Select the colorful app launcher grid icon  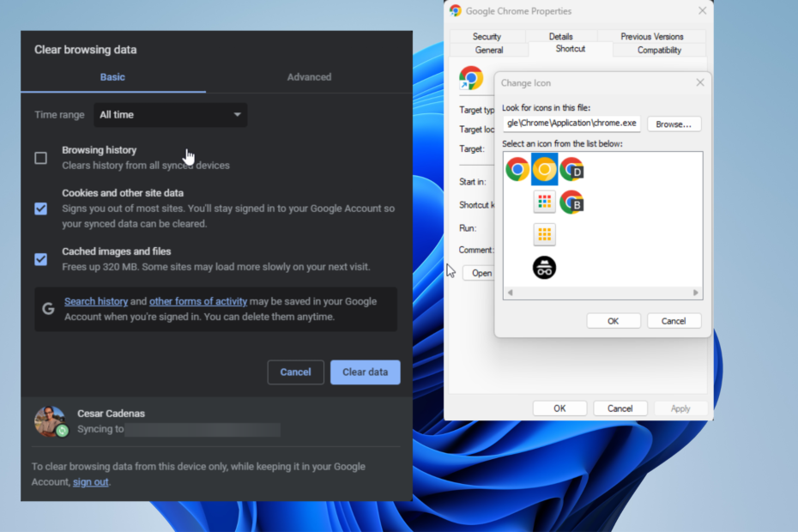545,202
